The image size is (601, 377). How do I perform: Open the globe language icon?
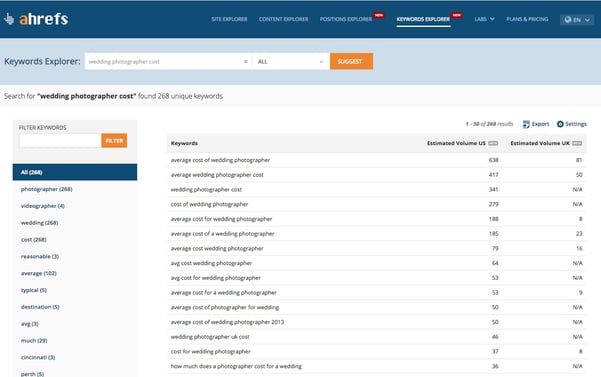click(568, 20)
